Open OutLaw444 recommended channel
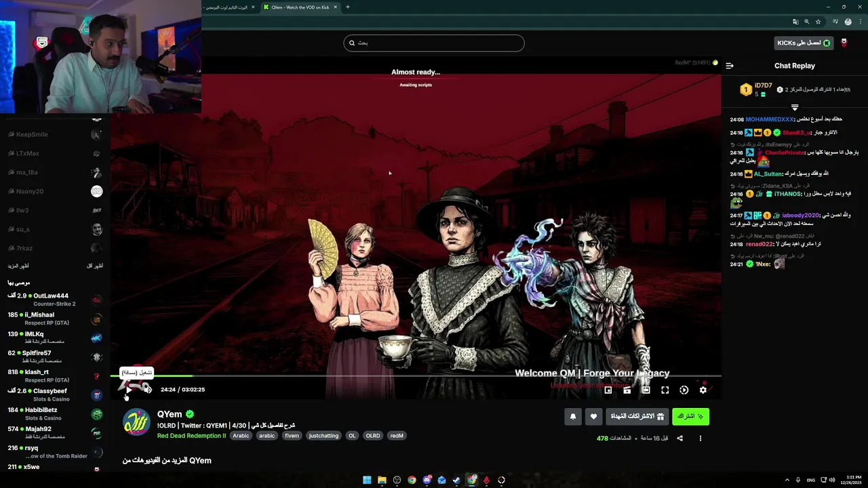The width and height of the screenshot is (868, 488). pyautogui.click(x=56, y=300)
